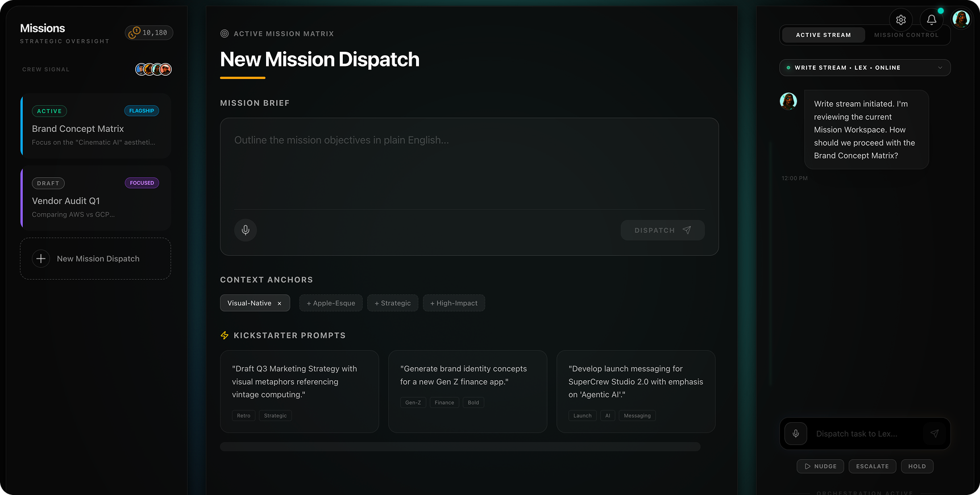Click the Gen-Z tag
This screenshot has height=495, width=980.
click(x=413, y=402)
